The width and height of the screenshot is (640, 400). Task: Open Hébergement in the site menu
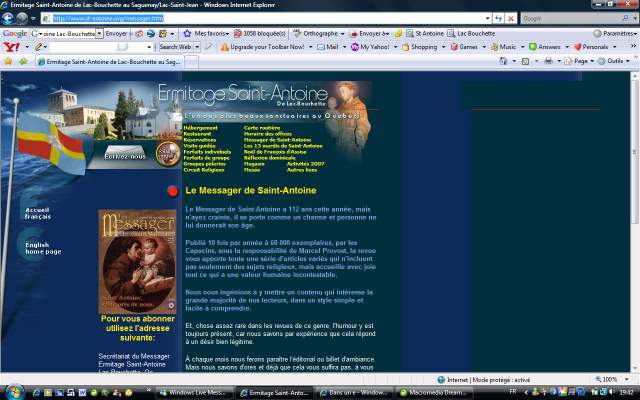[200, 128]
